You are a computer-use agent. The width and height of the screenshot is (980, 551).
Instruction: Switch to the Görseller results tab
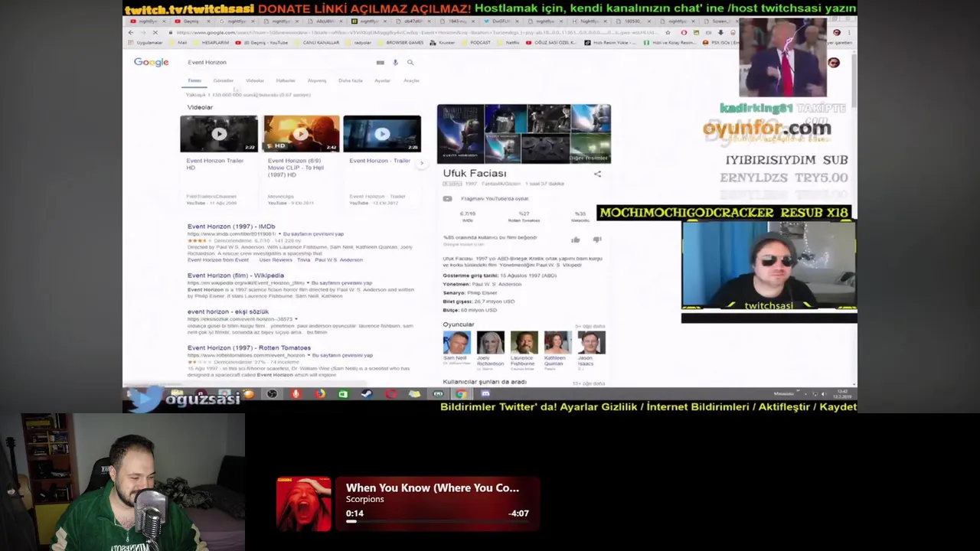(224, 80)
